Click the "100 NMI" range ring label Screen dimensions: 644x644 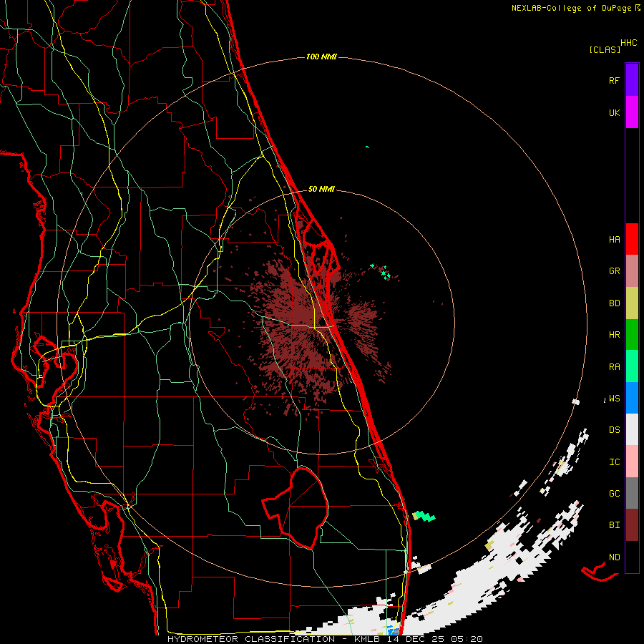[321, 57]
